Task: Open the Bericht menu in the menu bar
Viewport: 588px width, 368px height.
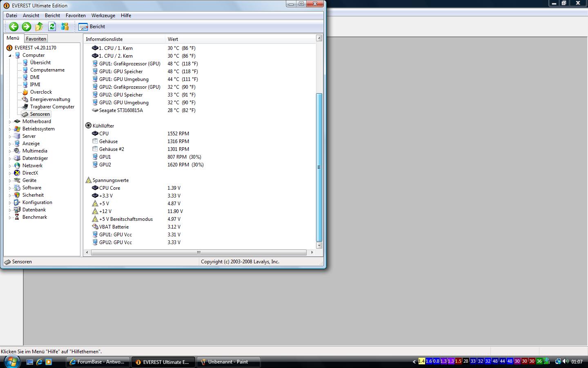Action: point(52,16)
